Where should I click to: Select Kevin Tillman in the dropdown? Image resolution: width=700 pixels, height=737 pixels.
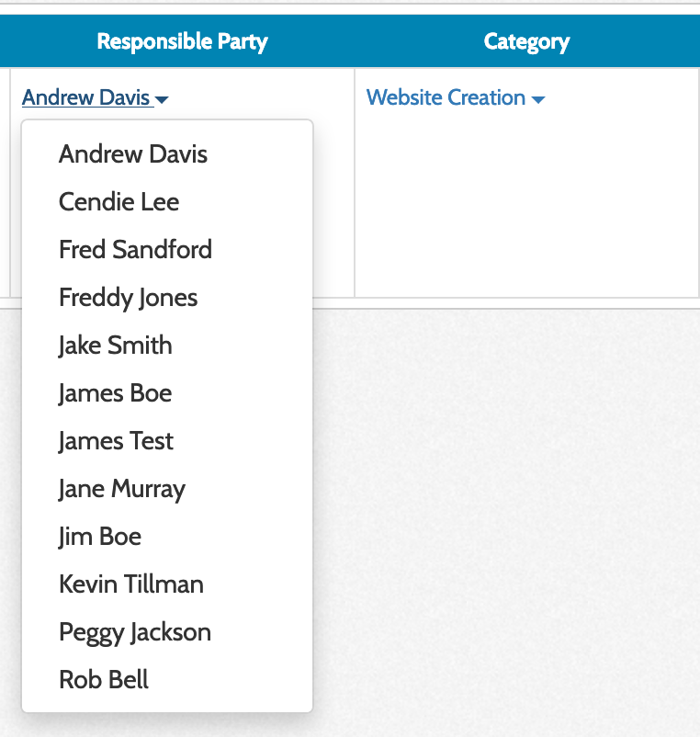(x=131, y=584)
